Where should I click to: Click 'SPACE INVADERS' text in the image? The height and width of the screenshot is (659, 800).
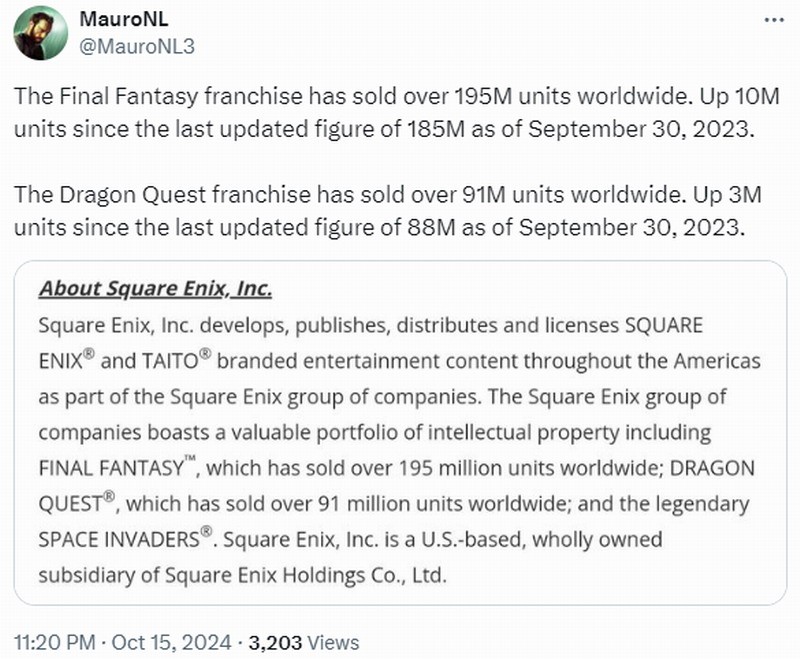118,540
